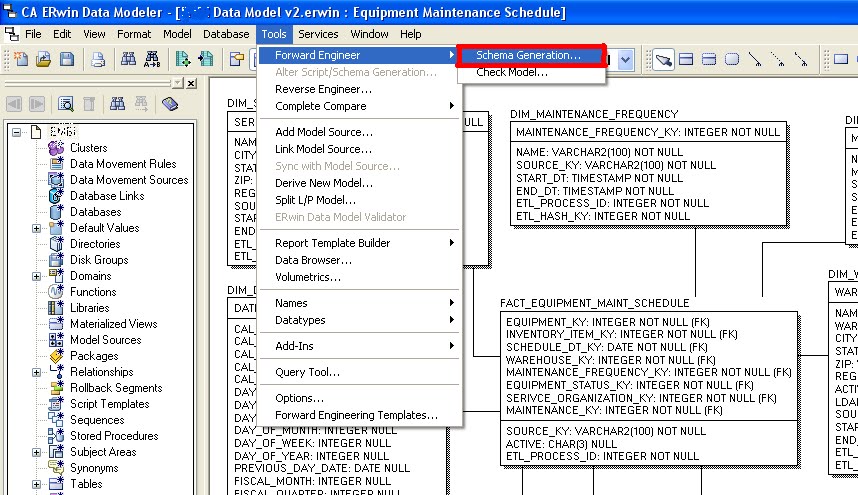The height and width of the screenshot is (495, 858).
Task: Expand the Subject Areas tree node
Action: [x=37, y=452]
